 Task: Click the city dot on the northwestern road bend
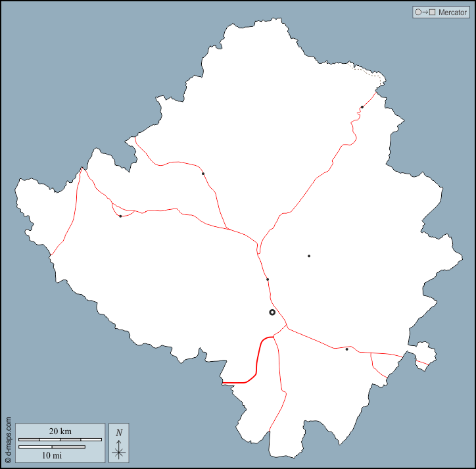point(203,174)
